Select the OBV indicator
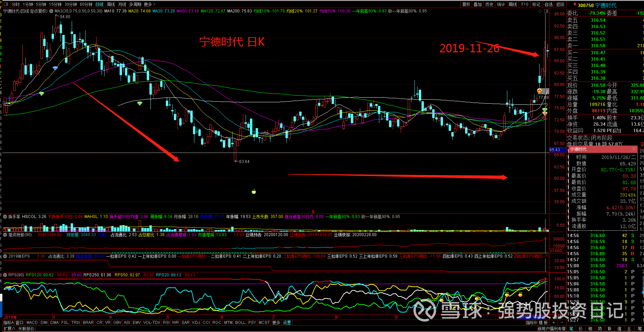 click(117, 323)
